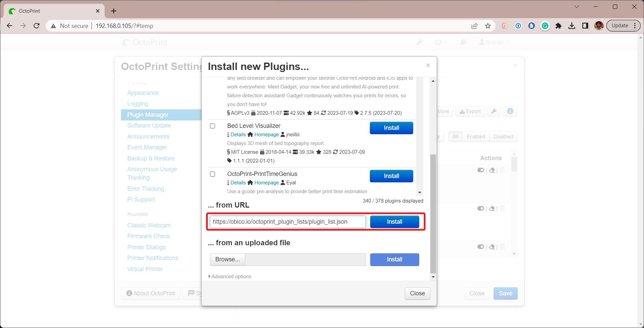
Task: Check the Bed Level Visualizer checkbox
Action: point(212,126)
